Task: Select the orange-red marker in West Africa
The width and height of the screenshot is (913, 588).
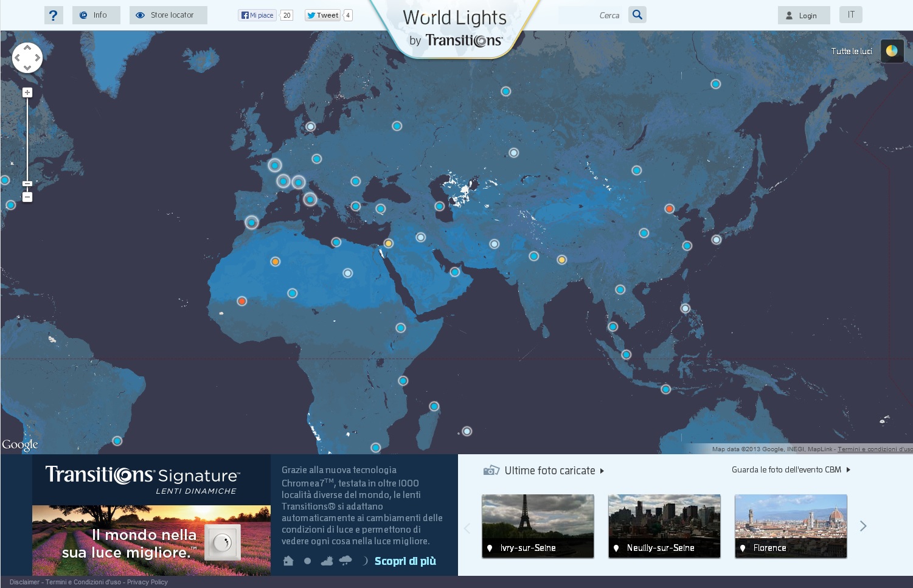Action: (241, 301)
